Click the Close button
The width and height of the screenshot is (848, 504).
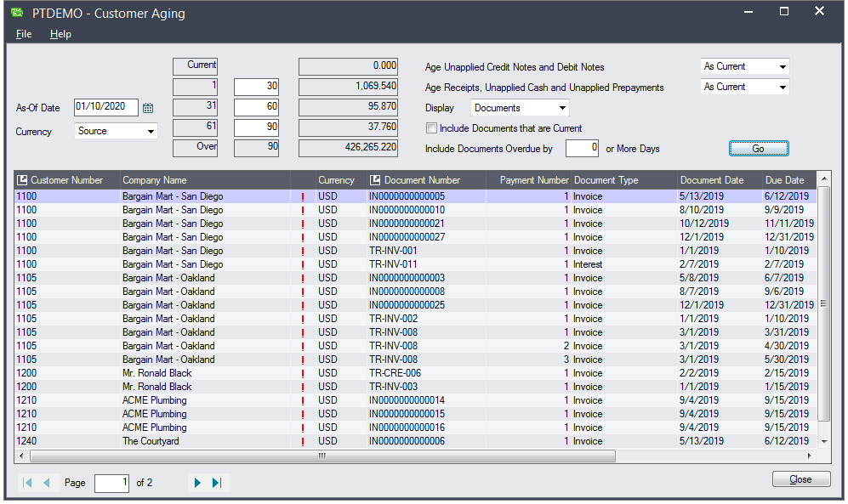coord(800,479)
